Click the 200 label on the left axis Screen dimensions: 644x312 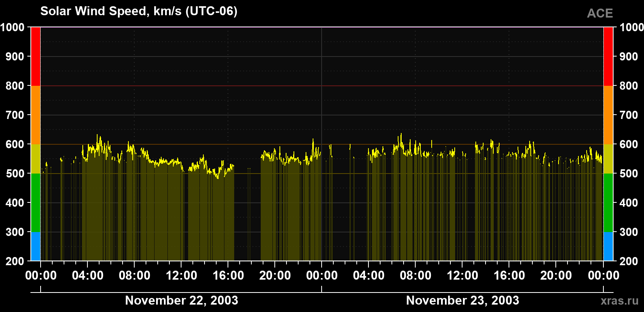pos(15,261)
